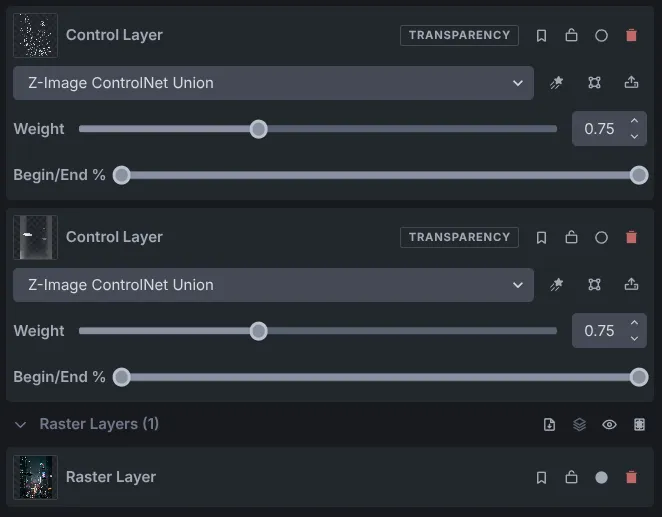
Task: Open first Z-Image ControlNet Union dropdown
Action: point(273,83)
